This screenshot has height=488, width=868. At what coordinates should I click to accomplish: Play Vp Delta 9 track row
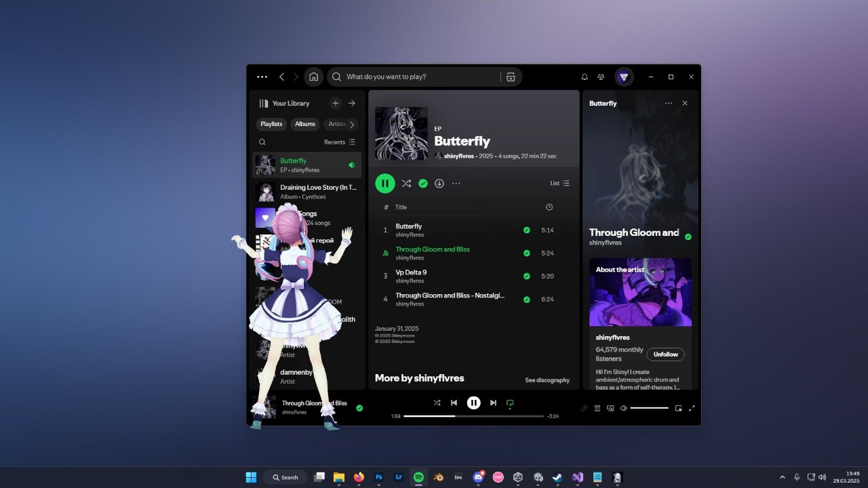tap(473, 277)
